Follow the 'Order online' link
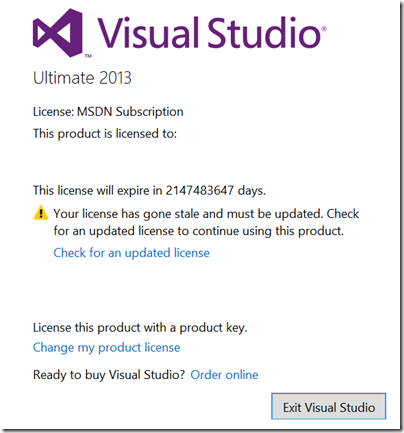The height and width of the screenshot is (433, 404). [x=224, y=375]
